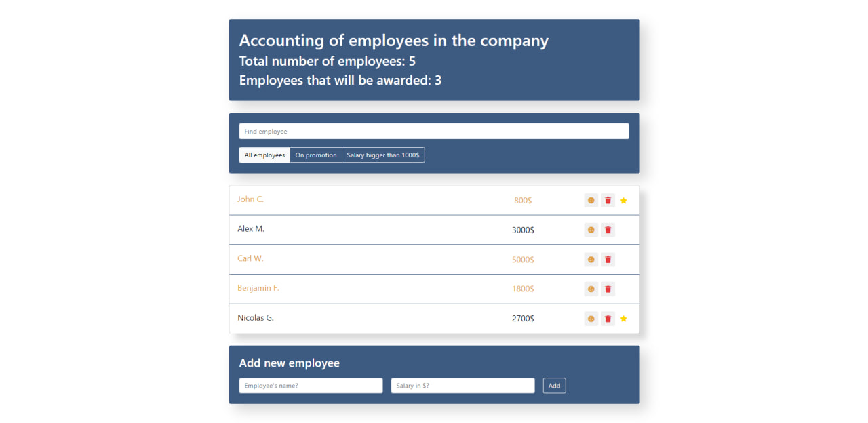Open the Salary bigger than 1000$ filter
The image size is (868, 423).
[383, 155]
